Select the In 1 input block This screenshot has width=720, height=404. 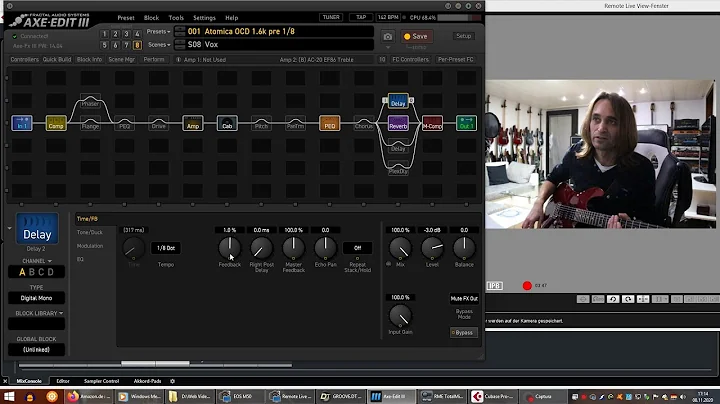[22, 123]
